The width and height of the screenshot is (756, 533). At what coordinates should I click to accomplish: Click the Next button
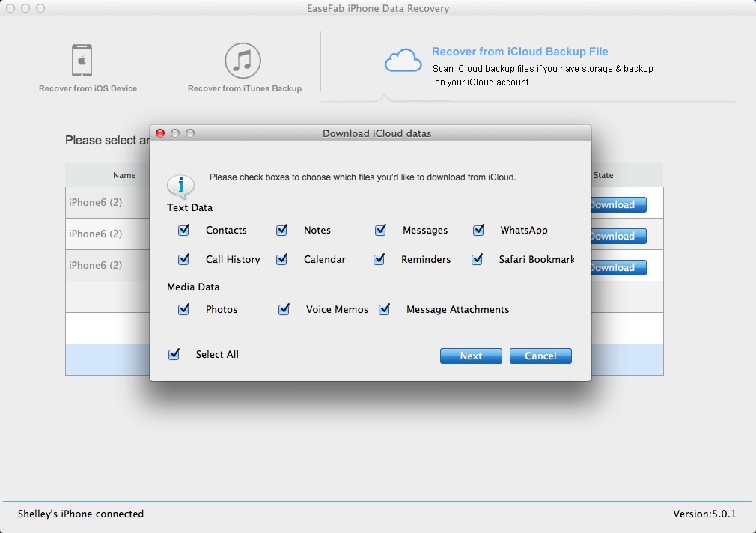pyautogui.click(x=471, y=356)
